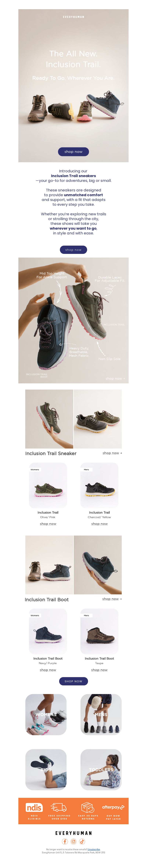Click the shop now button on the hero image
Screen dimensions: 147x868
(x=73, y=152)
